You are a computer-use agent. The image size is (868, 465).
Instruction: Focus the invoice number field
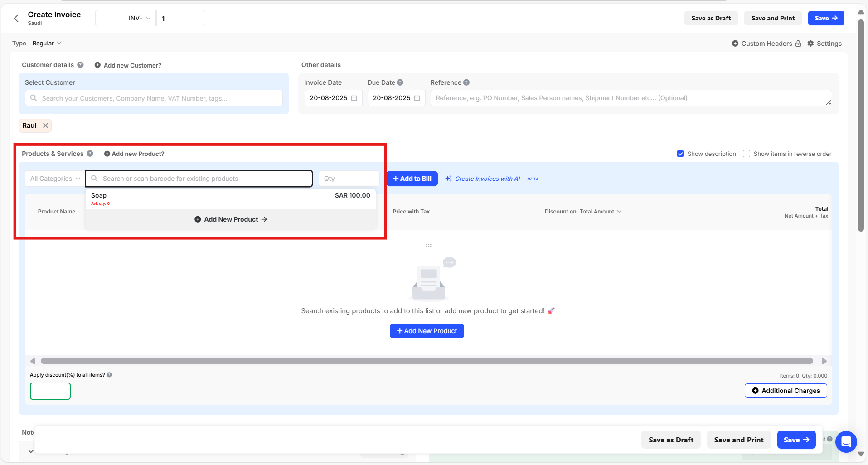coord(180,18)
